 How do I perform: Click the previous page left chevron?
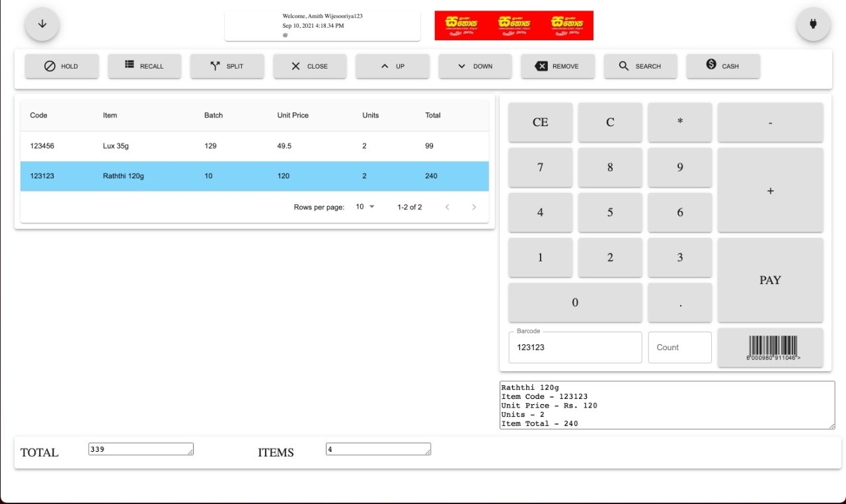[447, 207]
